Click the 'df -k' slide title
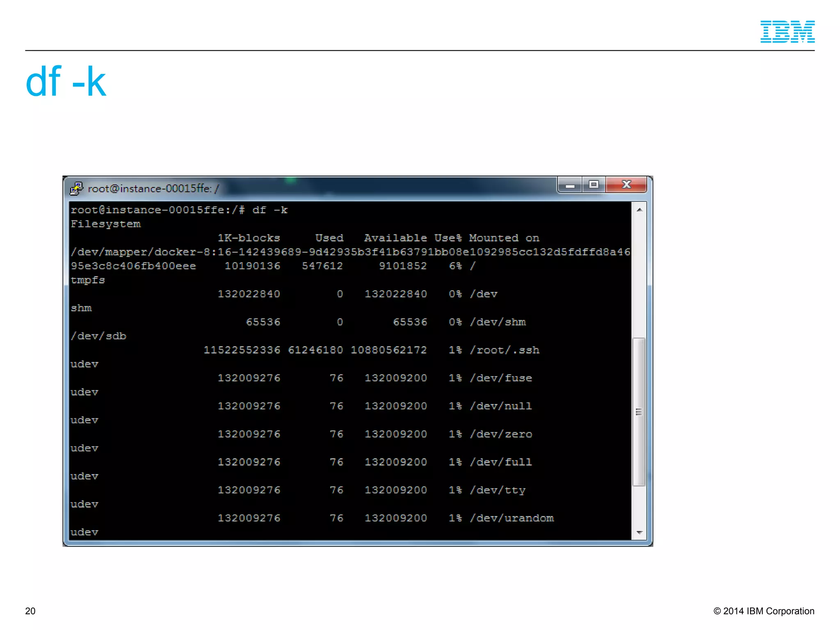The width and height of the screenshot is (840, 630). pyautogui.click(x=66, y=82)
